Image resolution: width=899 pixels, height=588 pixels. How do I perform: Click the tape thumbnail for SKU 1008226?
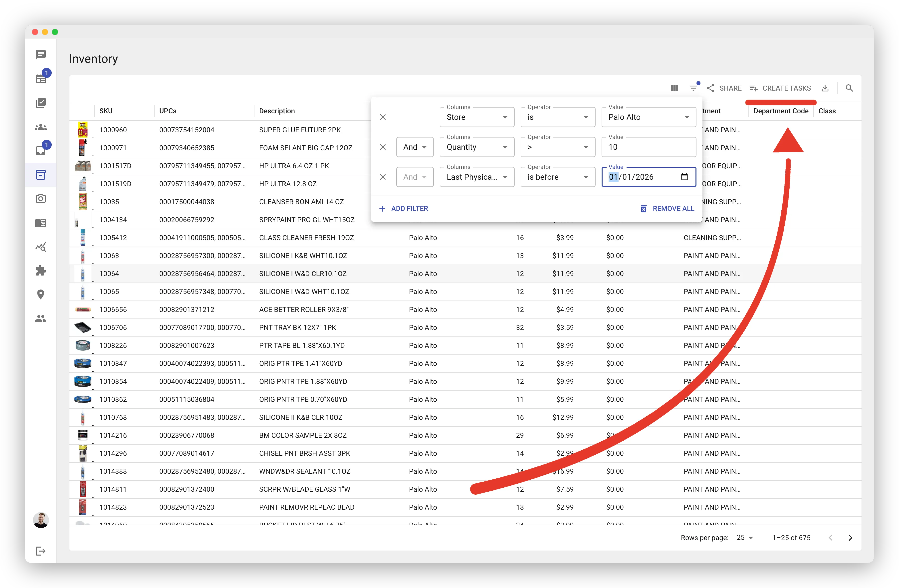(83, 345)
